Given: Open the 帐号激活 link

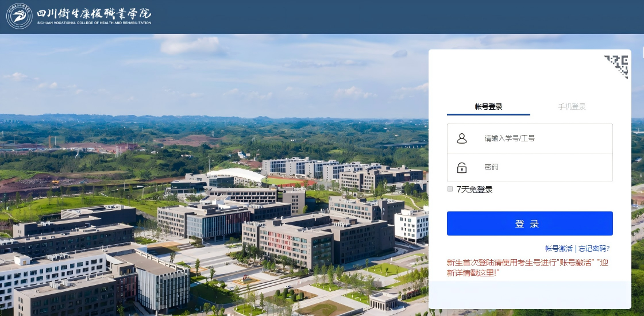Looking at the screenshot, I should [558, 248].
